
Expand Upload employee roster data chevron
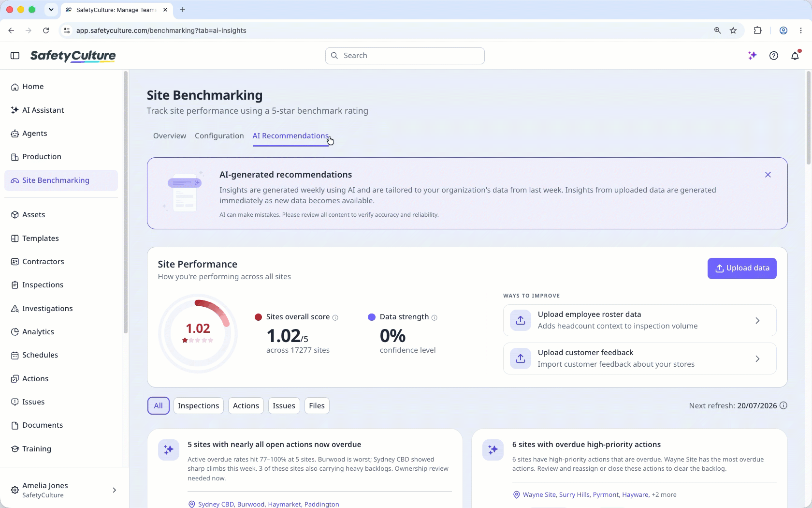757,320
